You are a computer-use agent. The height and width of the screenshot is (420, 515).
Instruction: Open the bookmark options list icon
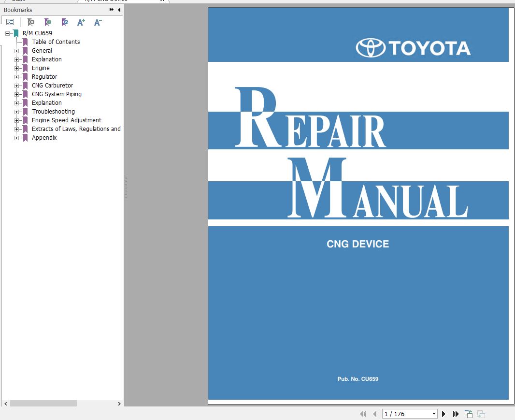point(10,22)
